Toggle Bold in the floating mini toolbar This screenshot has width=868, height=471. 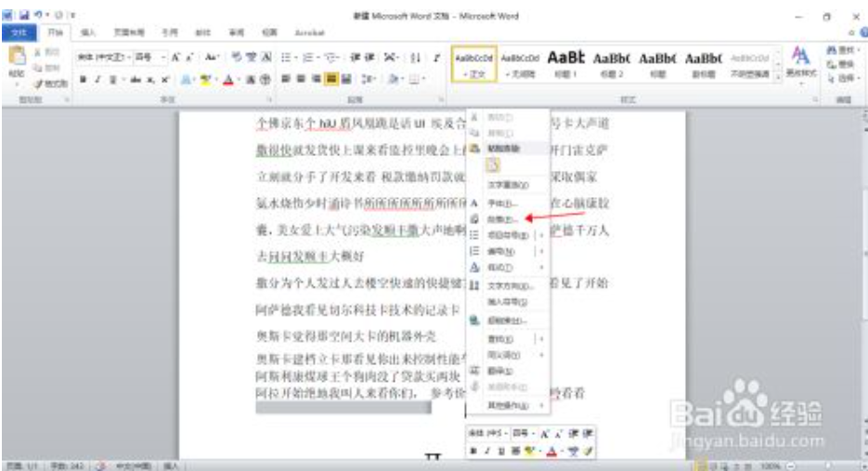473,451
